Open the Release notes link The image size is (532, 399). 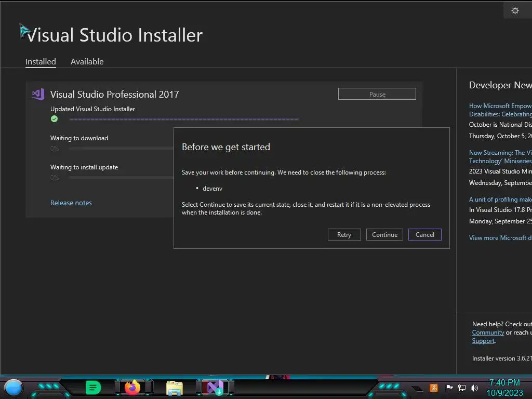click(71, 203)
